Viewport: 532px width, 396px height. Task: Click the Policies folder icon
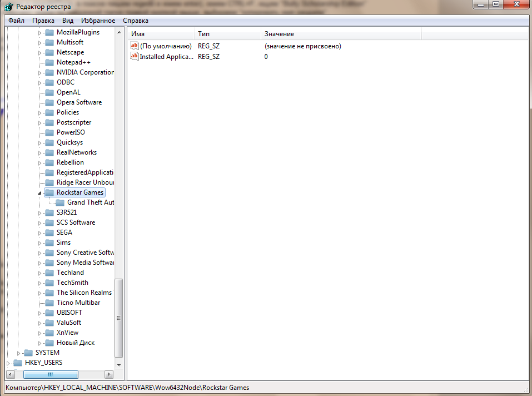[49, 112]
